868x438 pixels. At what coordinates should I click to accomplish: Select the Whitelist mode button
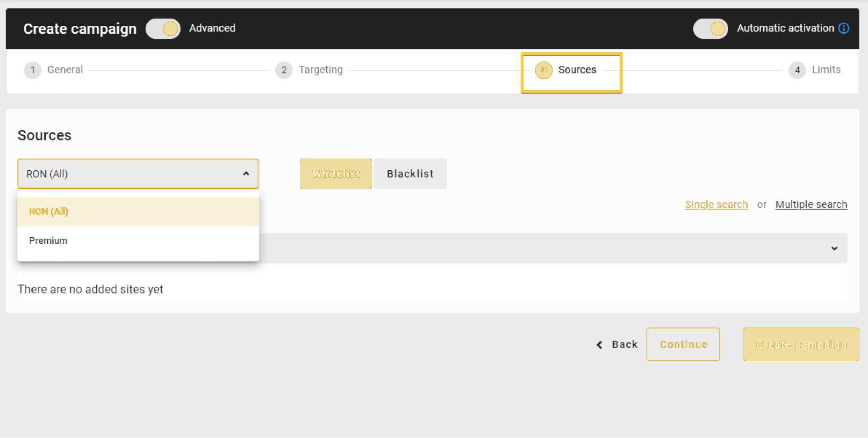coord(336,174)
